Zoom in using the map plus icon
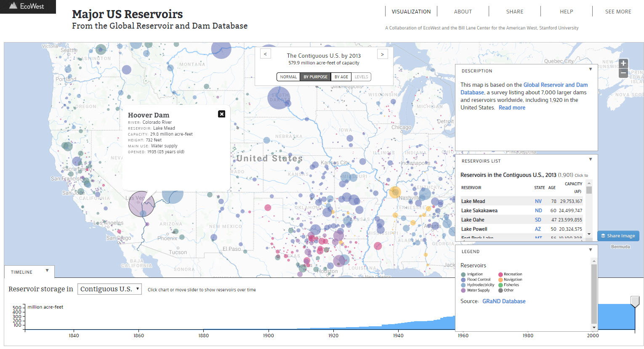The width and height of the screenshot is (644, 349). [623, 63]
